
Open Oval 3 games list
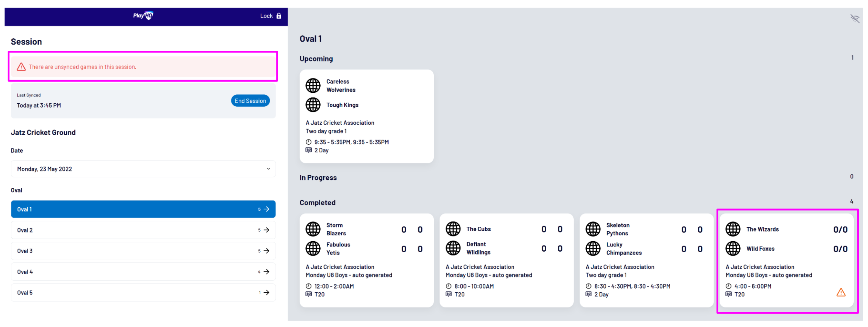143,251
